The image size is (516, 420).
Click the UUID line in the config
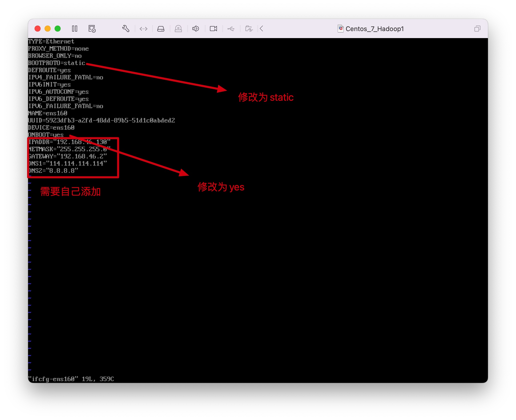point(101,121)
